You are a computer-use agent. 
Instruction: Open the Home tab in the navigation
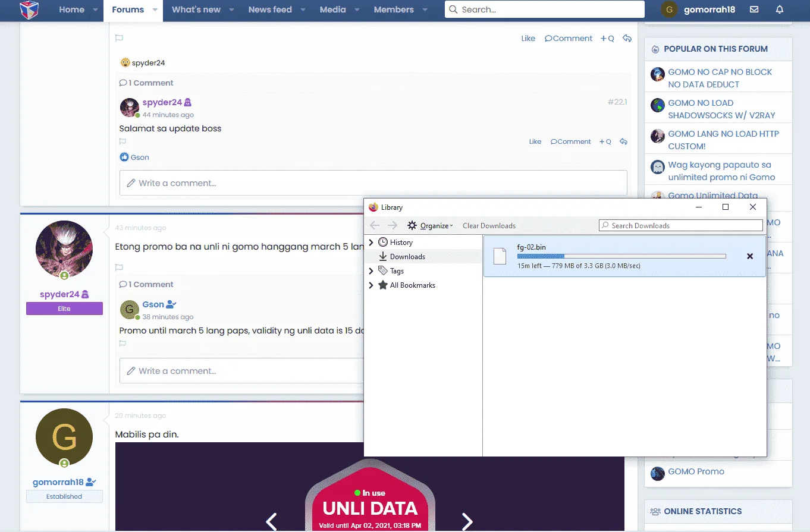coord(71,10)
